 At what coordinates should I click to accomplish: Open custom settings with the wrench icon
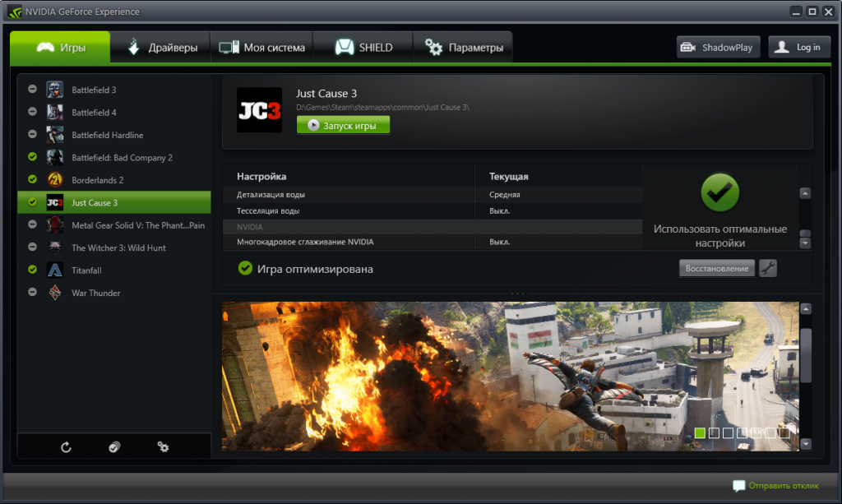(x=768, y=268)
